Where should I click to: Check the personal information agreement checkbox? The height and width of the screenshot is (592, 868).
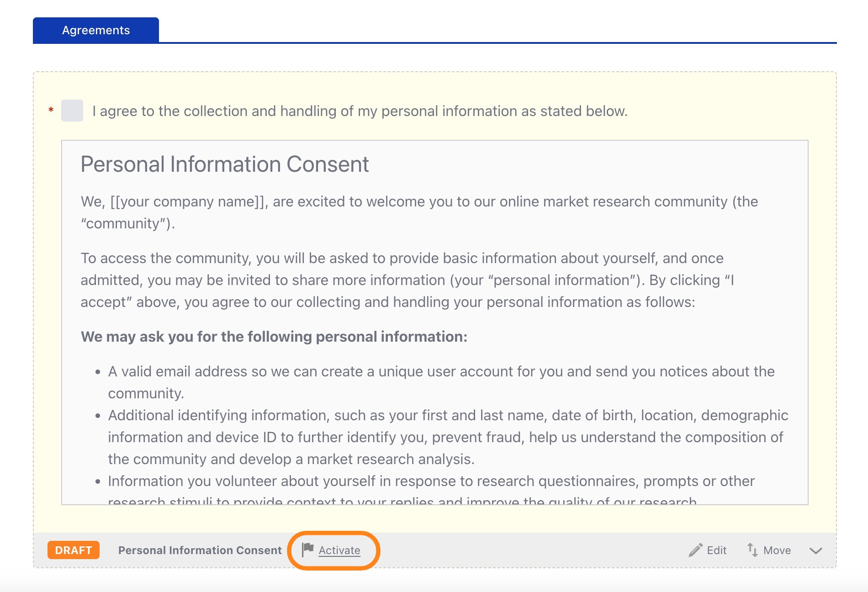pyautogui.click(x=72, y=111)
